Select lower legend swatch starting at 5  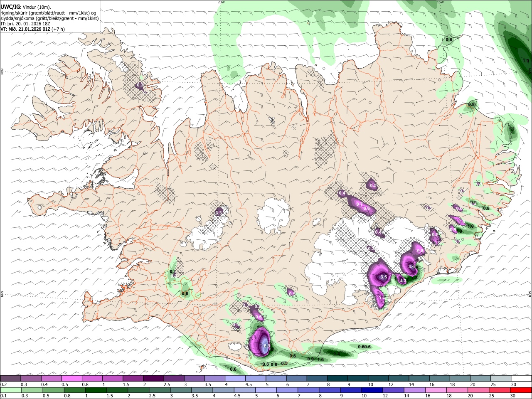point(266,390)
